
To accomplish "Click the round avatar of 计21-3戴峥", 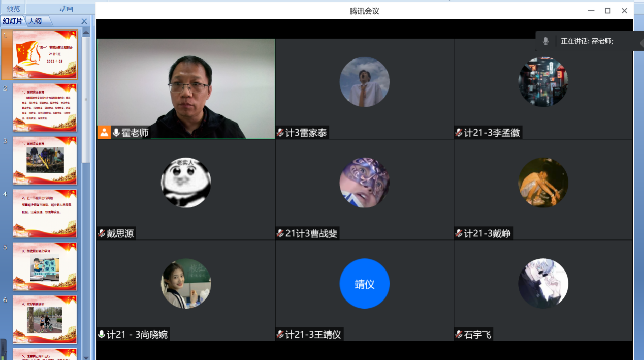I will (543, 183).
